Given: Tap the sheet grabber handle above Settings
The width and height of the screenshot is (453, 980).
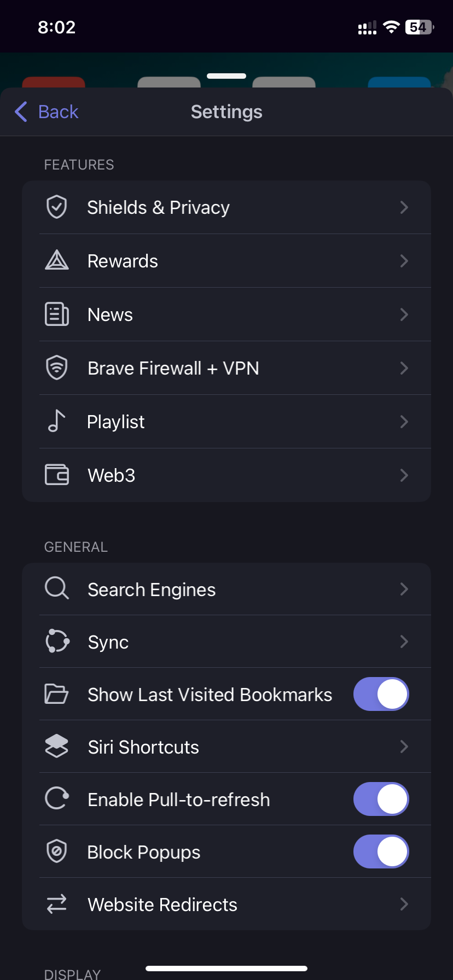Looking at the screenshot, I should 226,76.
